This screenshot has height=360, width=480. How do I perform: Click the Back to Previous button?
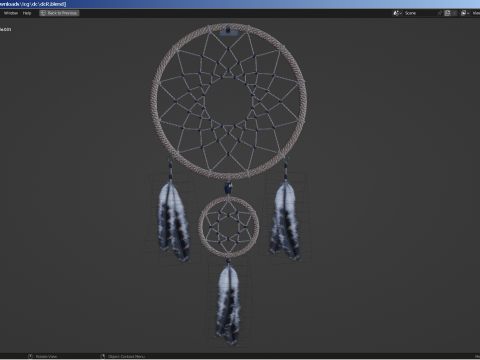coord(59,13)
